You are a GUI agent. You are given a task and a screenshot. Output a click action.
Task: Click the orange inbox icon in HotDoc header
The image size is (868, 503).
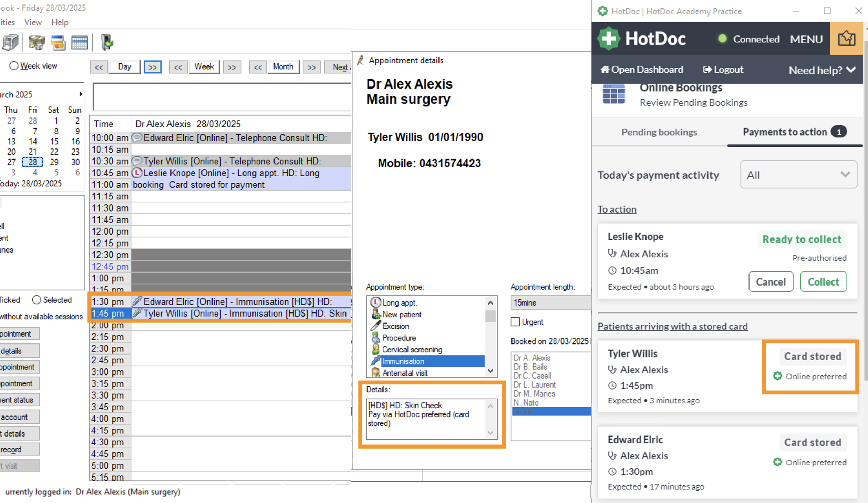[x=846, y=38]
